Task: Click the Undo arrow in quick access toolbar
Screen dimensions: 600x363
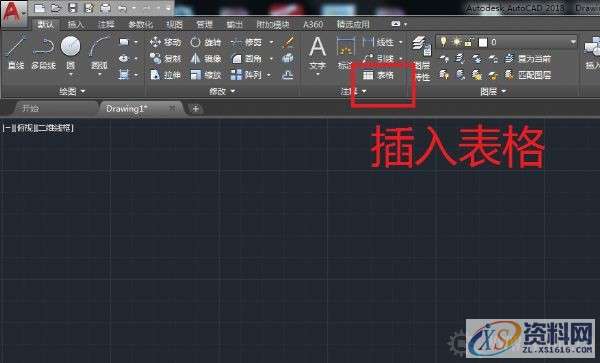Action: tap(122, 8)
